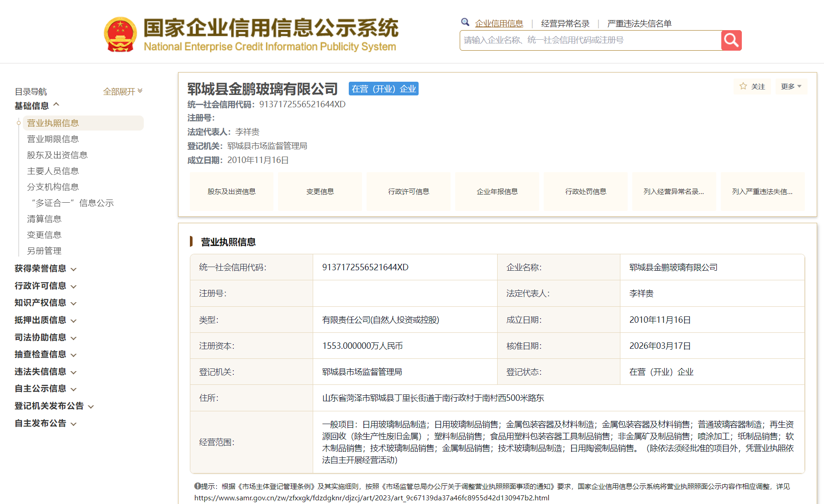
Task: Go to 分支机构信息 in the sidebar
Action: coord(53,187)
